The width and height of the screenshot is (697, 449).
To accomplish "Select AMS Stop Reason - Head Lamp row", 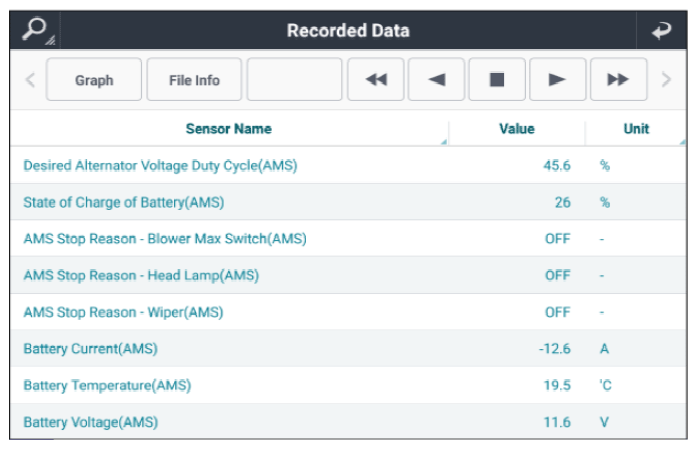I will (x=141, y=275).
